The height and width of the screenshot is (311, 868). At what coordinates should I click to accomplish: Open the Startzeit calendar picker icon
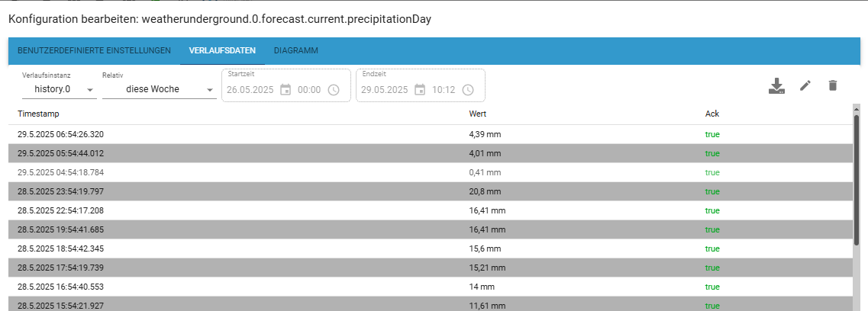[286, 90]
